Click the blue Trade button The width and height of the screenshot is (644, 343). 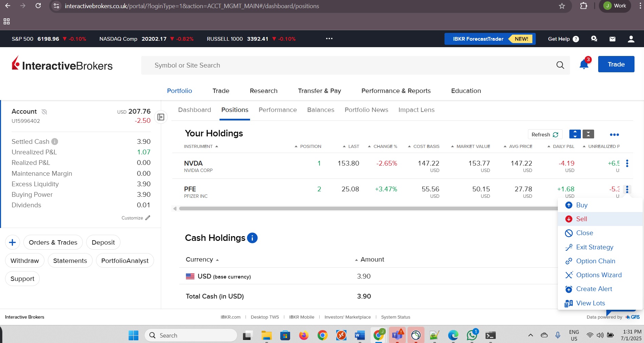tap(616, 64)
